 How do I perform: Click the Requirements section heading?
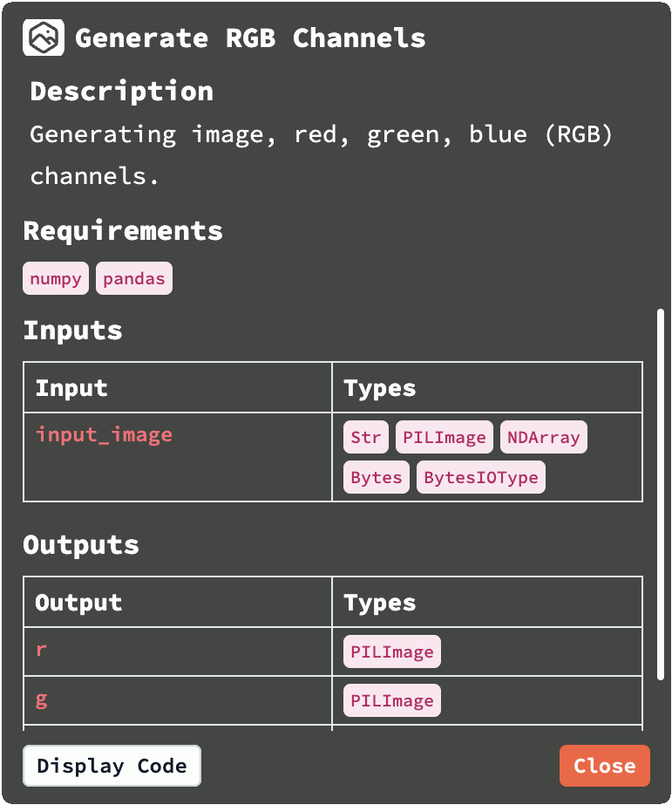coord(123,231)
